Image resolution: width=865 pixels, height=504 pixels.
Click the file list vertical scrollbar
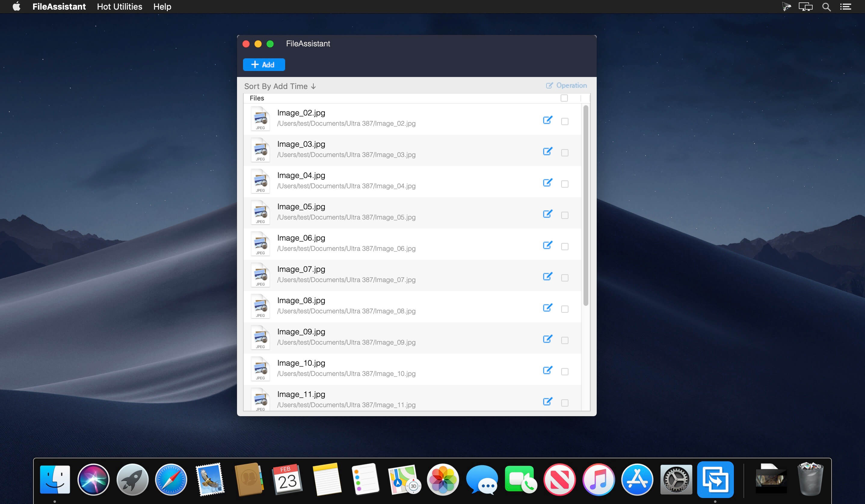coord(586,205)
